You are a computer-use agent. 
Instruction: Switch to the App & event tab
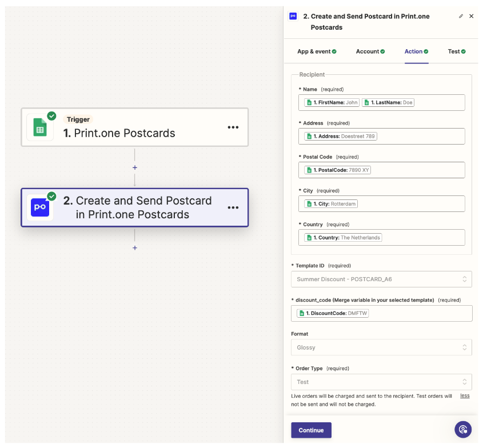(317, 51)
